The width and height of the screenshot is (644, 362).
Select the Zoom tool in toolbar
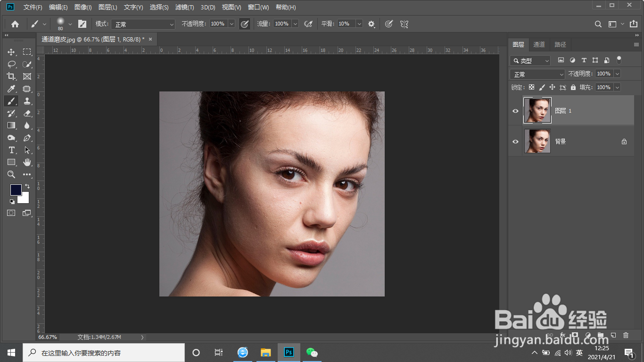tap(11, 174)
